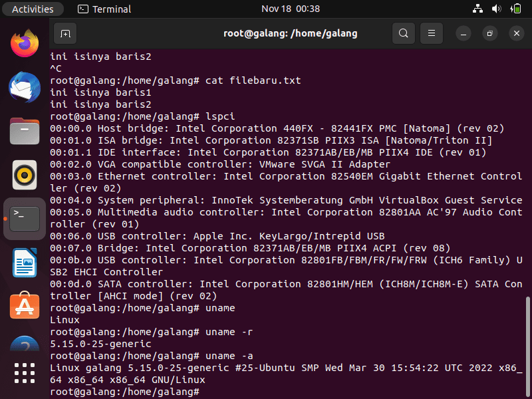
Task: Launch Thunderbird mail from the dock
Action: tap(25, 87)
